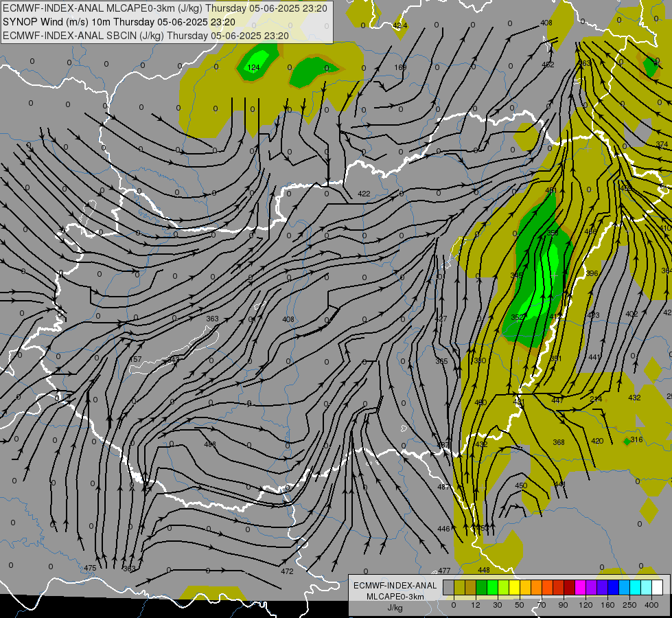
Task: Click the pure yellow legend swatch
Action: click(514, 588)
